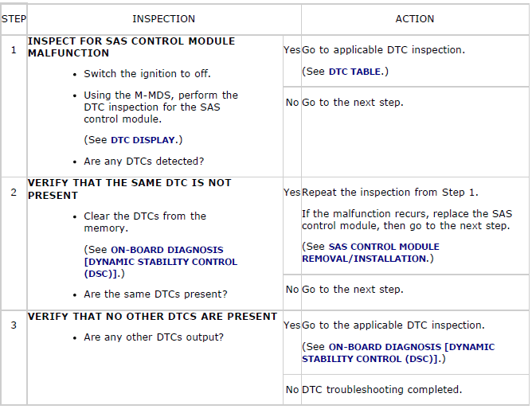Viewport: 532px width, 409px height.
Task: Click the 'Are the same DTCs present?' question
Action: [155, 294]
